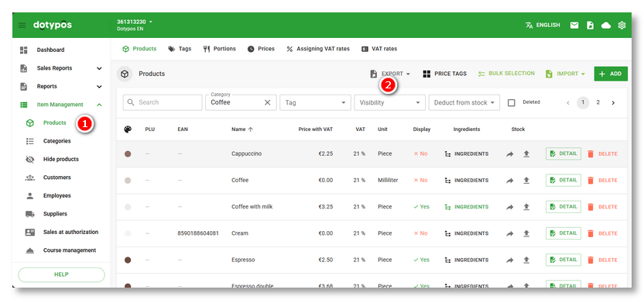Click the green ADD button

click(x=611, y=74)
